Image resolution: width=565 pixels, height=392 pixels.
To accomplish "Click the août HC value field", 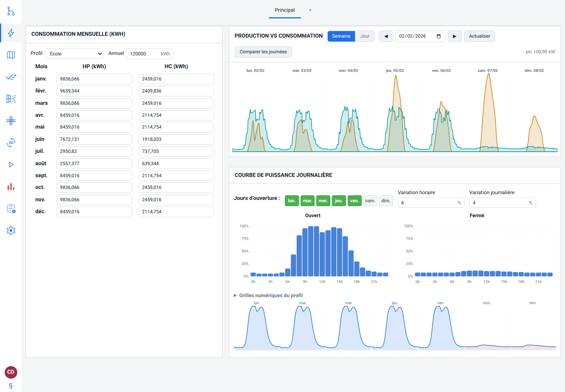I will click(176, 164).
